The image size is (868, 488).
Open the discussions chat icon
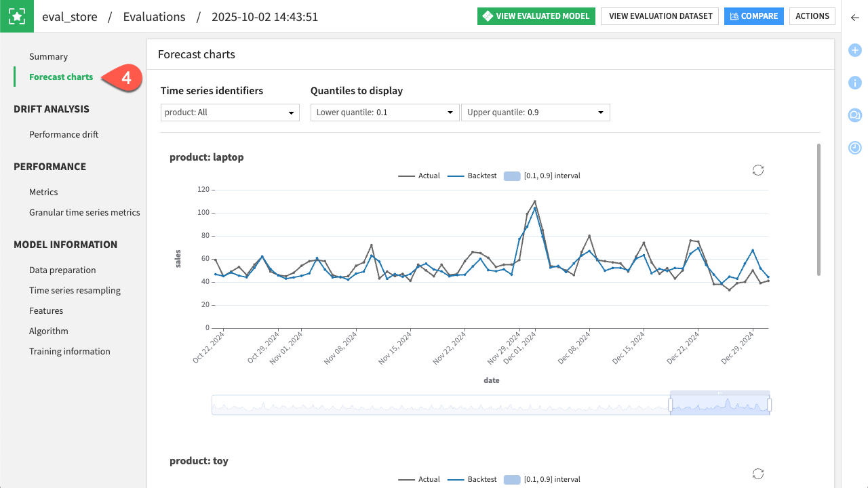coord(854,115)
